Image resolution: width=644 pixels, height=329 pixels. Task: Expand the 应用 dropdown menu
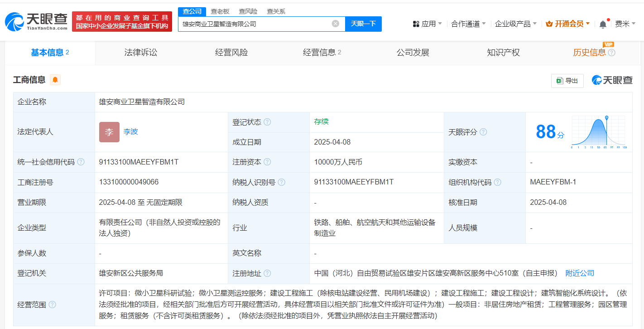tap(428, 24)
